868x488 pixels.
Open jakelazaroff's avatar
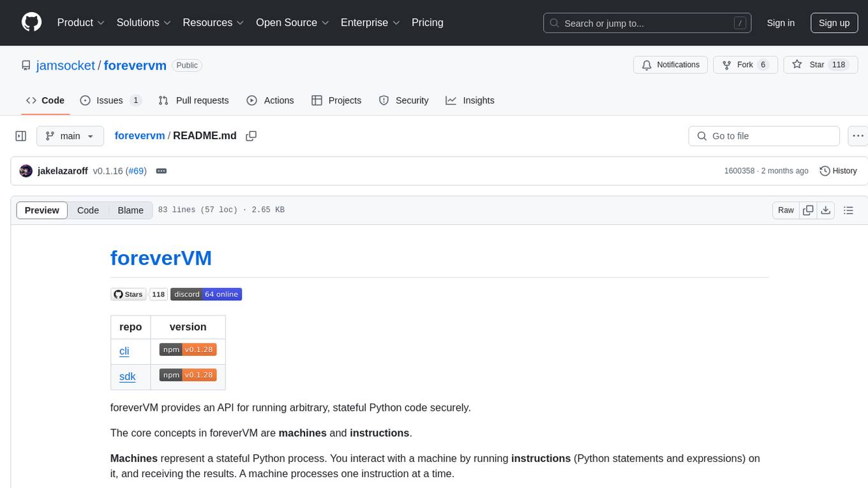26,171
